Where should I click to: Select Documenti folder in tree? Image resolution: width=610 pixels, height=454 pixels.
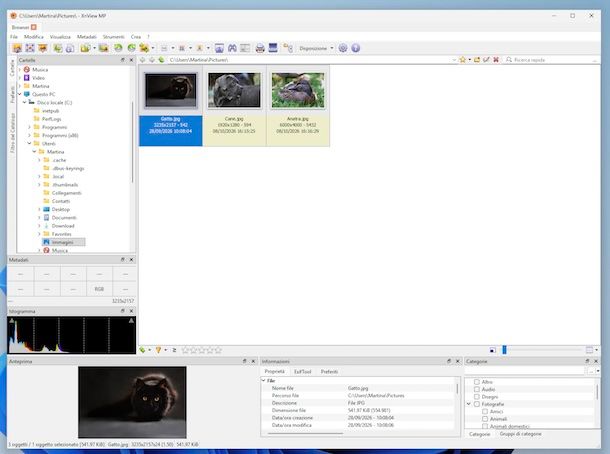[64, 217]
